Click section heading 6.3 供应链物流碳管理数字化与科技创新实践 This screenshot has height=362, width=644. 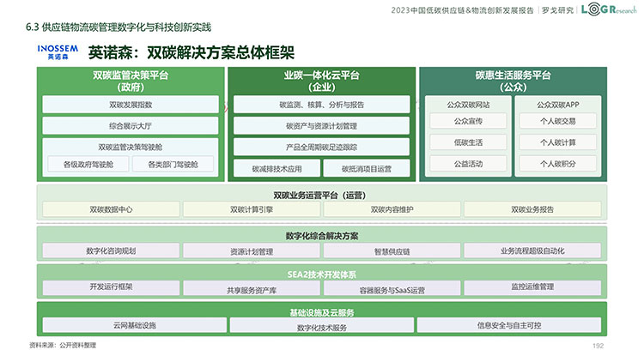118,27
